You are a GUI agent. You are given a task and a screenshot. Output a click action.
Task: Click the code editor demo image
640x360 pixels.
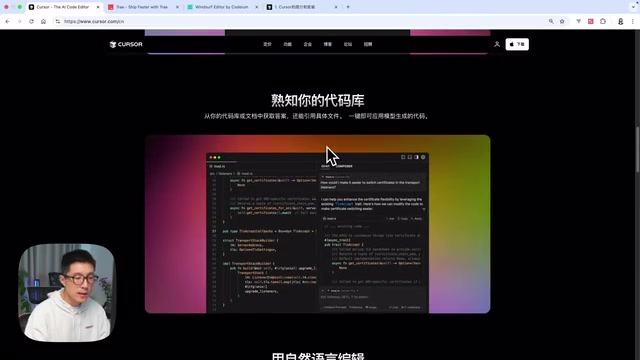tap(318, 224)
